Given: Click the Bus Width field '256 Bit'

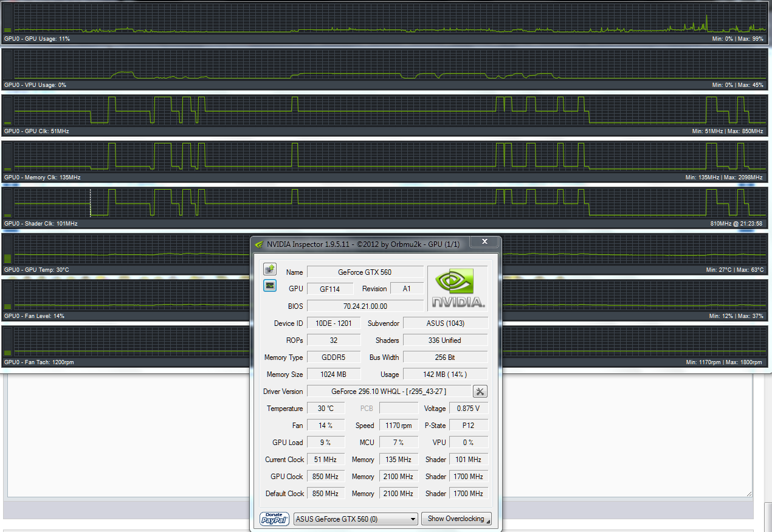Looking at the screenshot, I should (x=446, y=358).
